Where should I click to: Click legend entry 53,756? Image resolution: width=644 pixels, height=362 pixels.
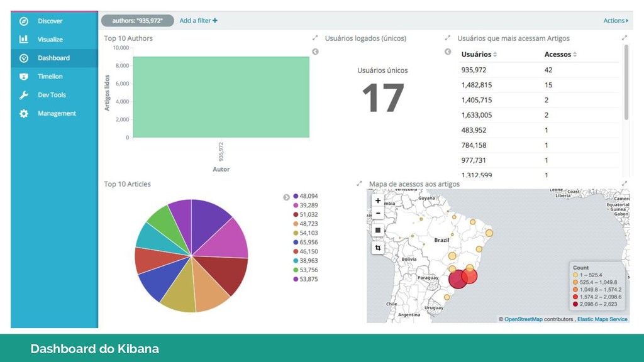click(305, 270)
